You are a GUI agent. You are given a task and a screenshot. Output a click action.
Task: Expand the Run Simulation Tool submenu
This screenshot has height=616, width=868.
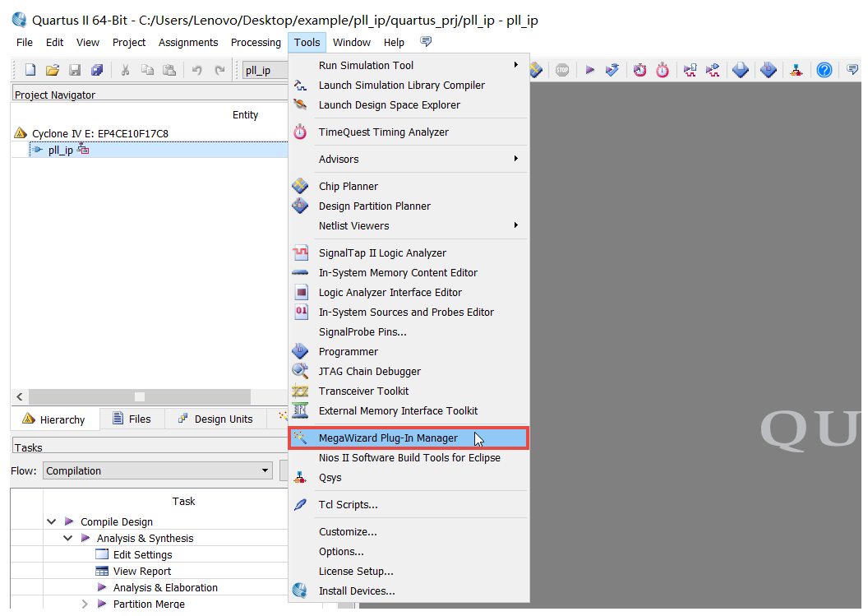409,65
